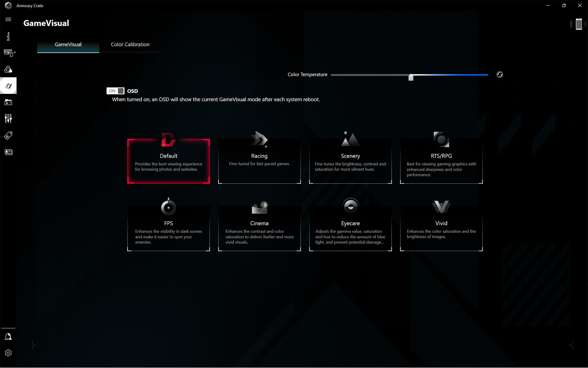Switch to the GameVisual tab
The width and height of the screenshot is (588, 368).
(68, 44)
